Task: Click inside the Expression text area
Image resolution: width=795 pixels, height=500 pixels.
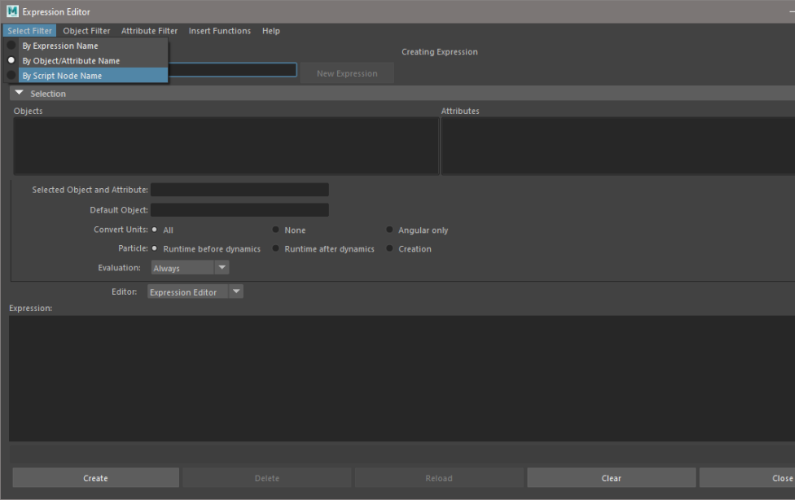Action: tap(402, 378)
